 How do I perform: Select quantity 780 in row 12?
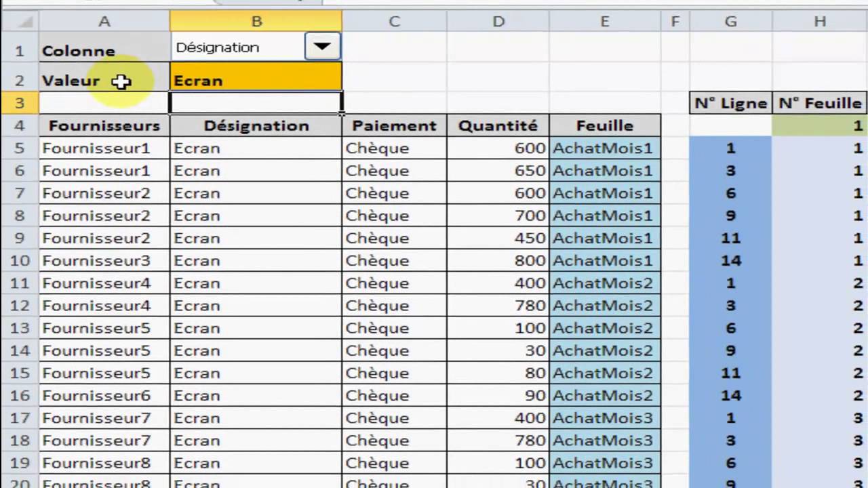[498, 305]
